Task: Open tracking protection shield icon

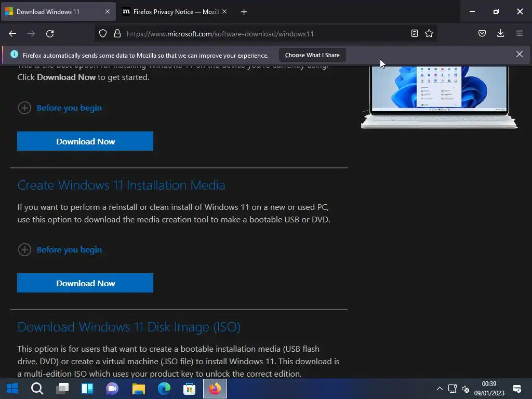Action: [x=103, y=34]
